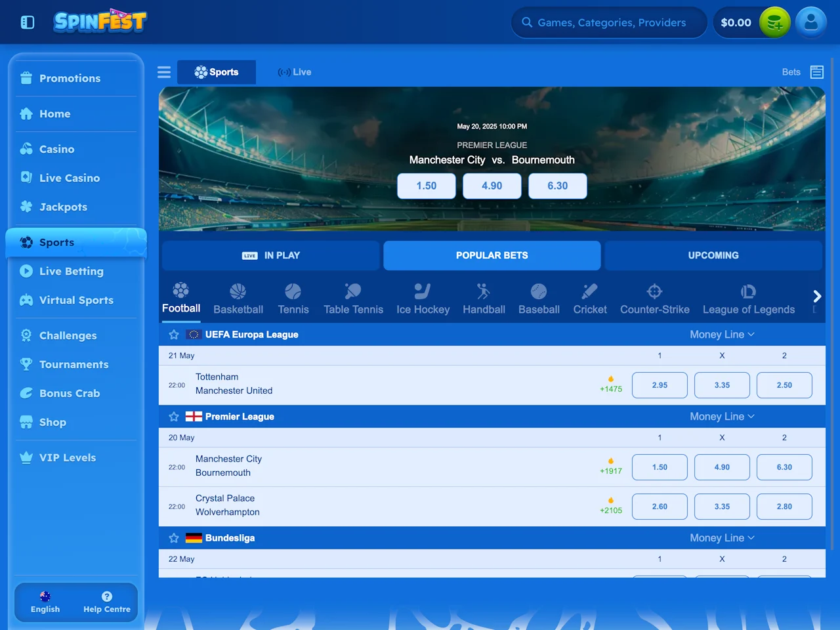Viewport: 840px width, 630px height.
Task: Select League of Legends icon
Action: click(x=749, y=291)
